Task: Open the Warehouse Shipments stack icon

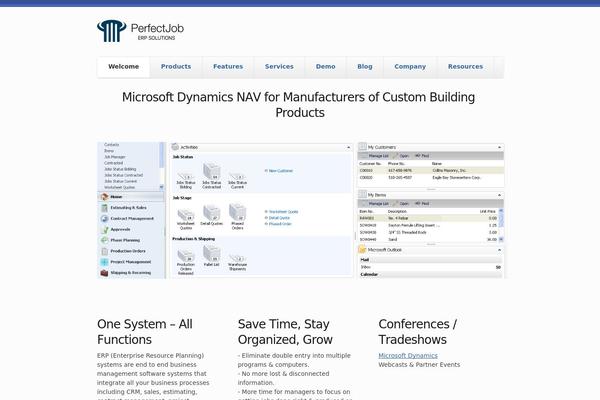Action: click(x=237, y=258)
